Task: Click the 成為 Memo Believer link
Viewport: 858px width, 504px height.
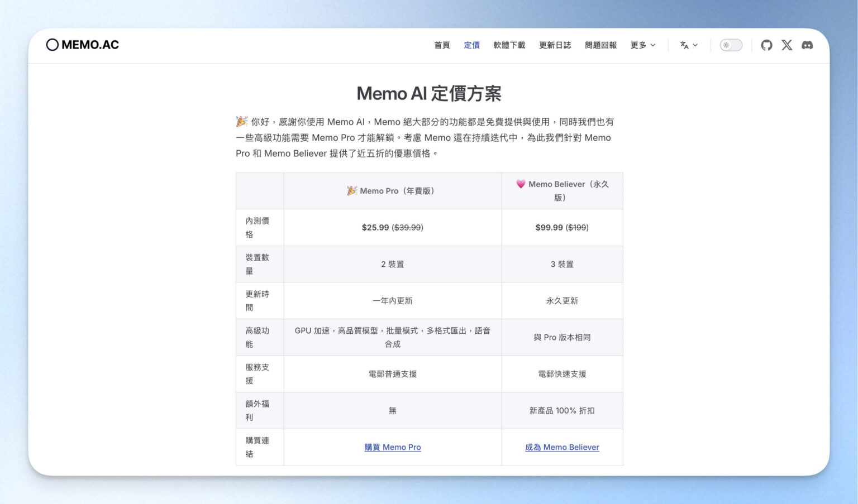Action: (x=562, y=447)
